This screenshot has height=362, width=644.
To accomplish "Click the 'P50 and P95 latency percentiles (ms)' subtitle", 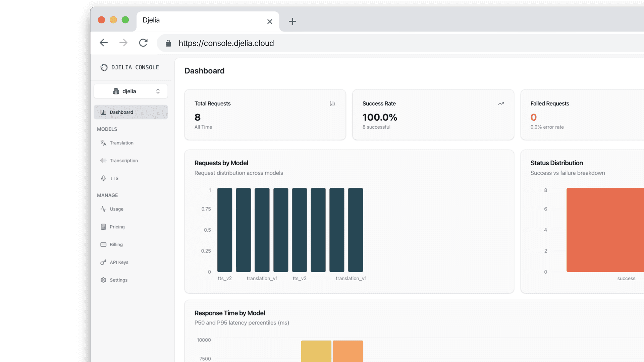I will [x=242, y=323].
